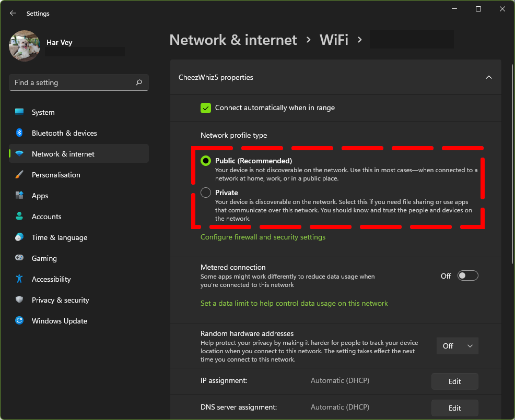This screenshot has height=420, width=515.
Task: Go back with the arrow icon
Action: (x=13, y=13)
